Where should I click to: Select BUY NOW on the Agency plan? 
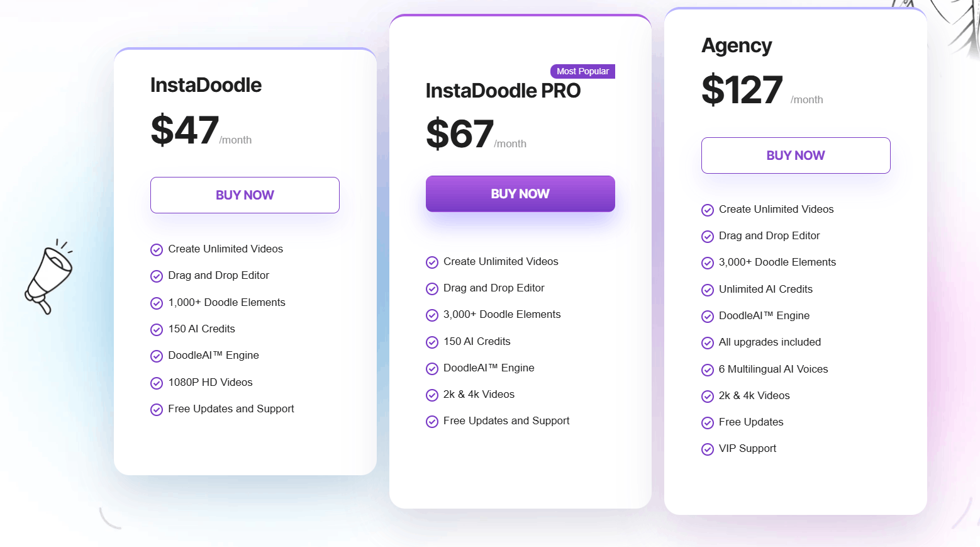[796, 155]
